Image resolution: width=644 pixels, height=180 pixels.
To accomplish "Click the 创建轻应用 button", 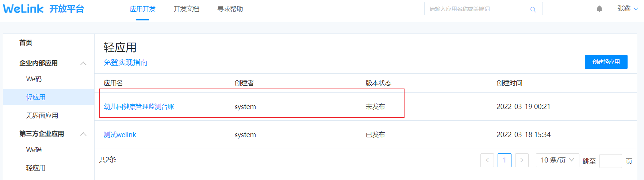I will coord(606,62).
